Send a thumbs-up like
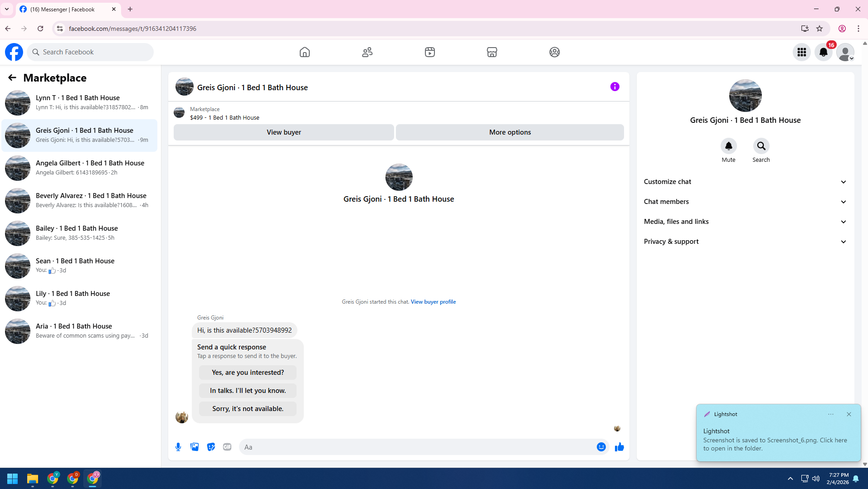 pyautogui.click(x=619, y=447)
